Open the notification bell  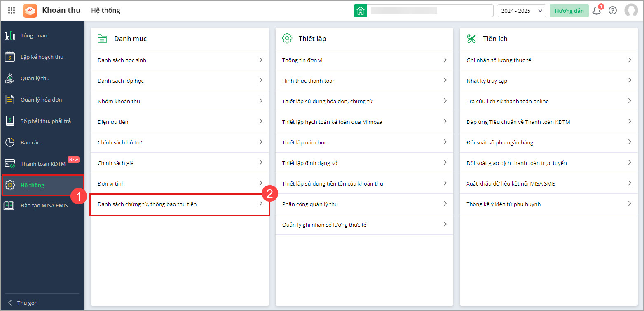pos(597,11)
